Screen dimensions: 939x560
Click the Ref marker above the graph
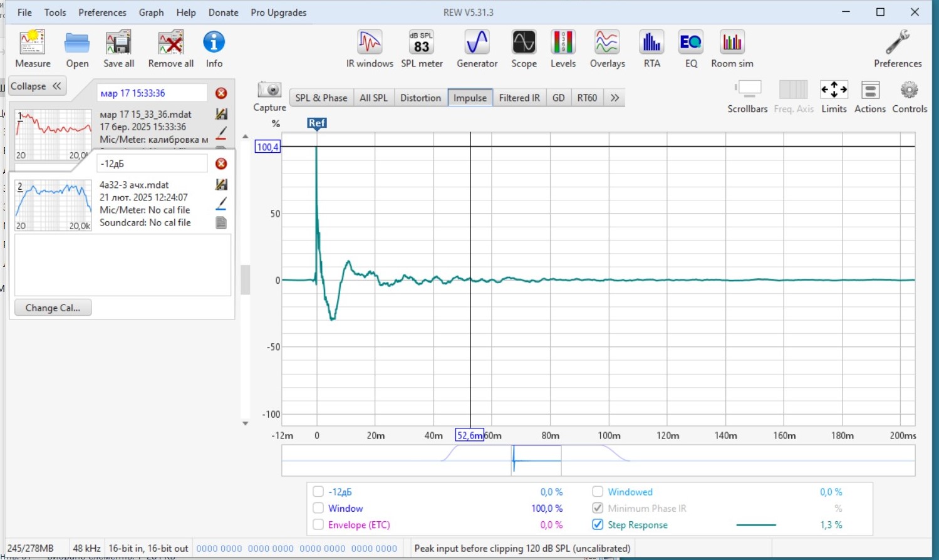point(316,123)
